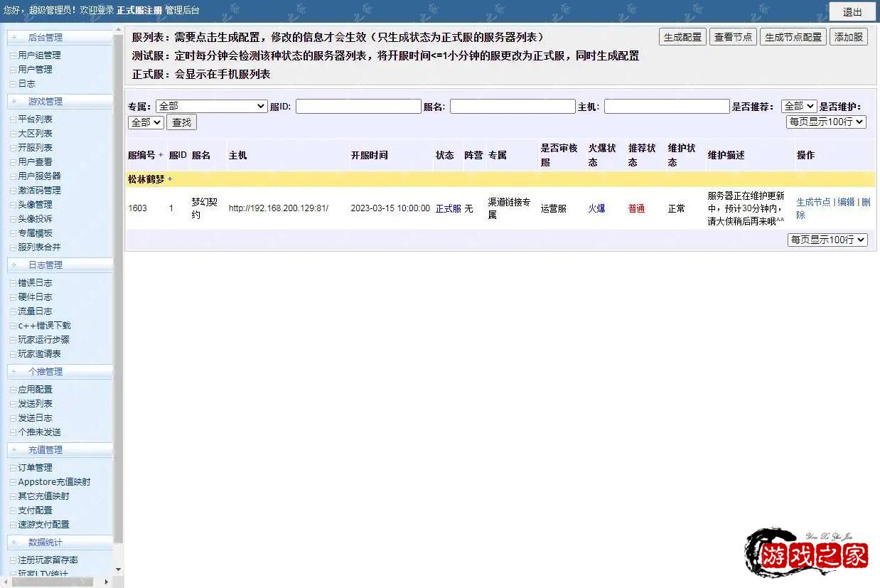Click the 充值管理 section header icon
880x588 pixels.
[x=14, y=449]
